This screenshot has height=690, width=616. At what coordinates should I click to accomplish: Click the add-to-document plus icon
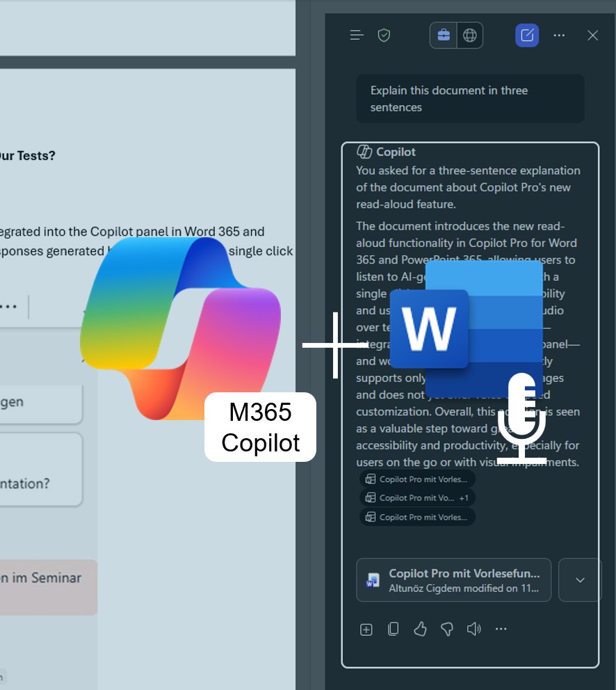point(366,629)
